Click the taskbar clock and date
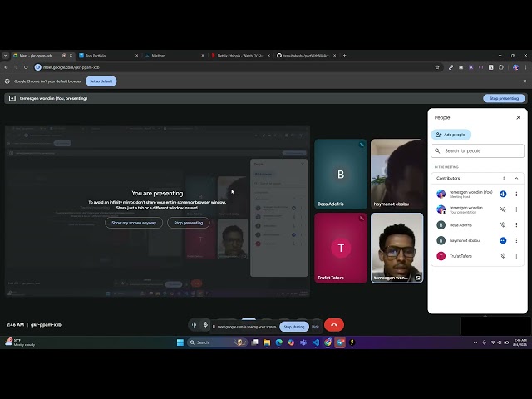This screenshot has height=399, width=532. tap(520, 342)
